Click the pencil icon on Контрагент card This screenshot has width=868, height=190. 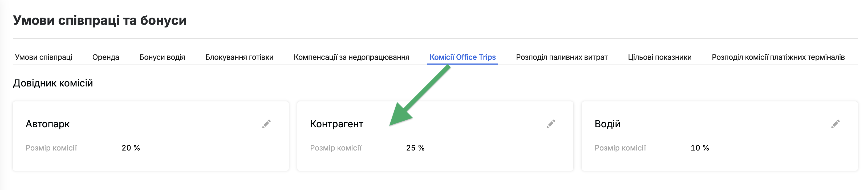[x=551, y=124]
